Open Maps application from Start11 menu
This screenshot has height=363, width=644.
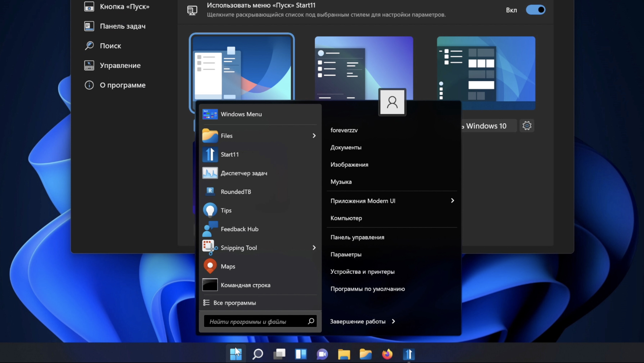228,266
